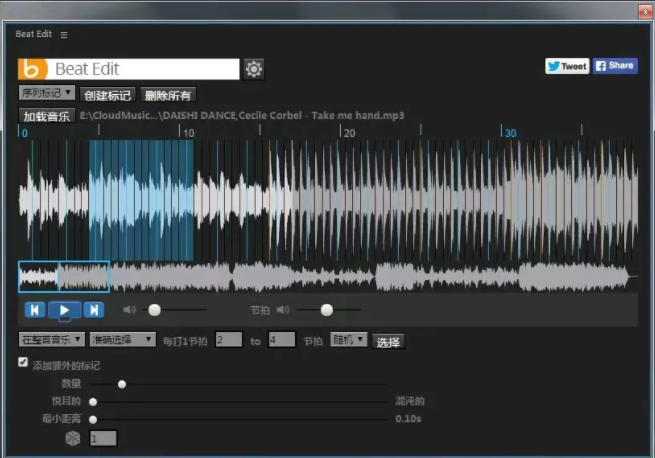Click the 0 second timeline marker
The width and height of the screenshot is (655, 458).
[23, 132]
